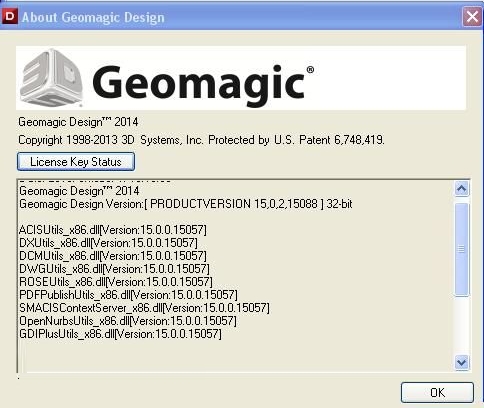Select the DXUtils_x86.dll version line
This screenshot has height=408, width=484.
[108, 243]
